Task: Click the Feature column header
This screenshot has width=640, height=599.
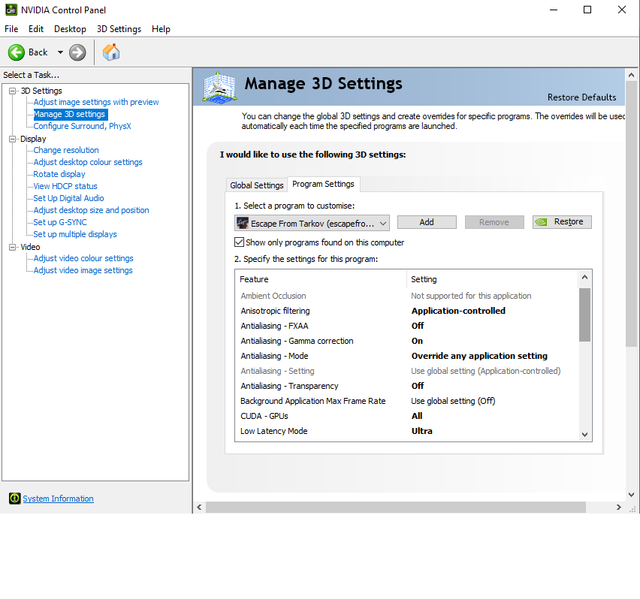Action: point(321,280)
